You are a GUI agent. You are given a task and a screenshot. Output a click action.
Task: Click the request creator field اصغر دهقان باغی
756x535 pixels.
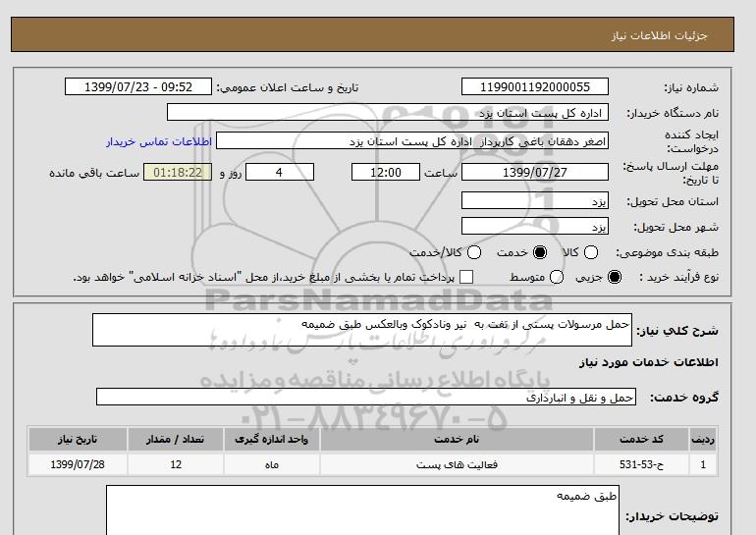(412, 140)
